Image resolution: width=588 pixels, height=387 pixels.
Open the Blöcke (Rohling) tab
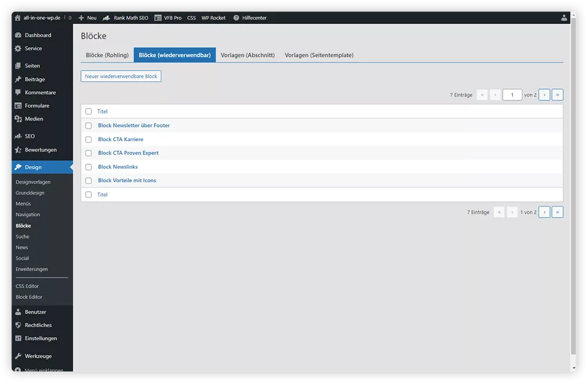pos(107,55)
